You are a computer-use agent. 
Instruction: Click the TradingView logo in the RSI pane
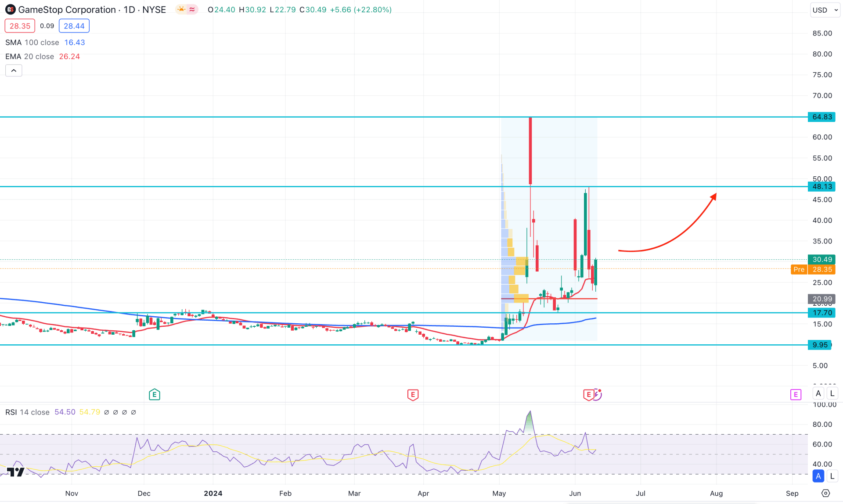[x=15, y=472]
